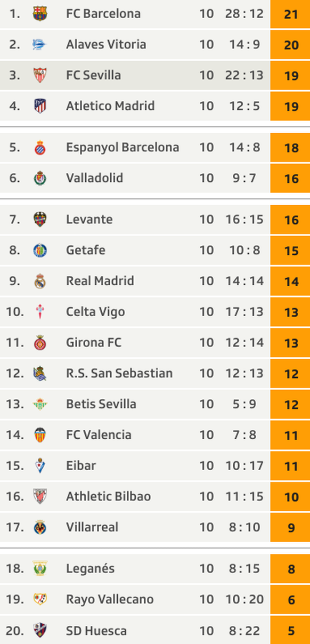Click the Atletico Madrid crest icon

(x=40, y=106)
